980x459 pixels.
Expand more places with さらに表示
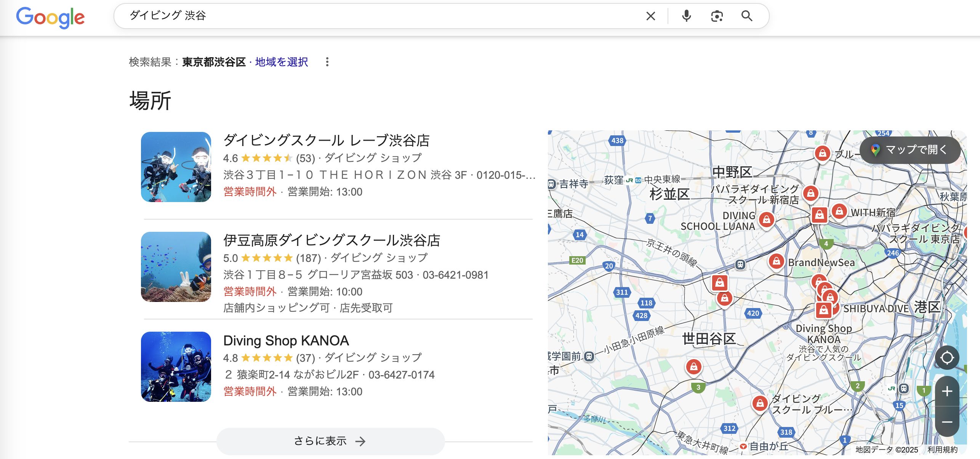(330, 441)
